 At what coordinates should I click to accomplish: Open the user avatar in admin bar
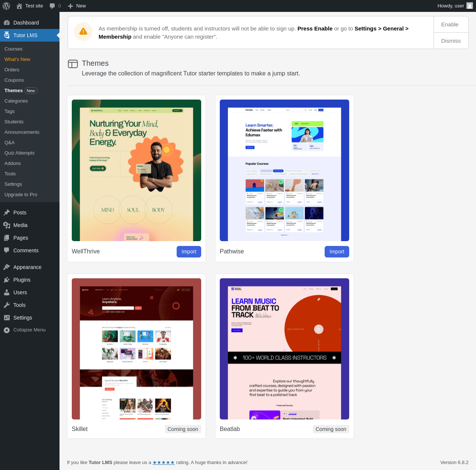[470, 6]
